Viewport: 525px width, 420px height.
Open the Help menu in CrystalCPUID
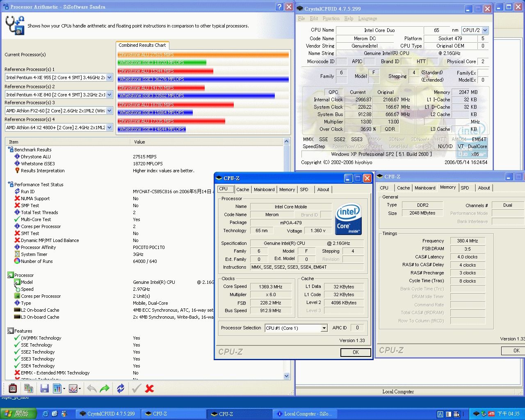pyautogui.click(x=349, y=18)
